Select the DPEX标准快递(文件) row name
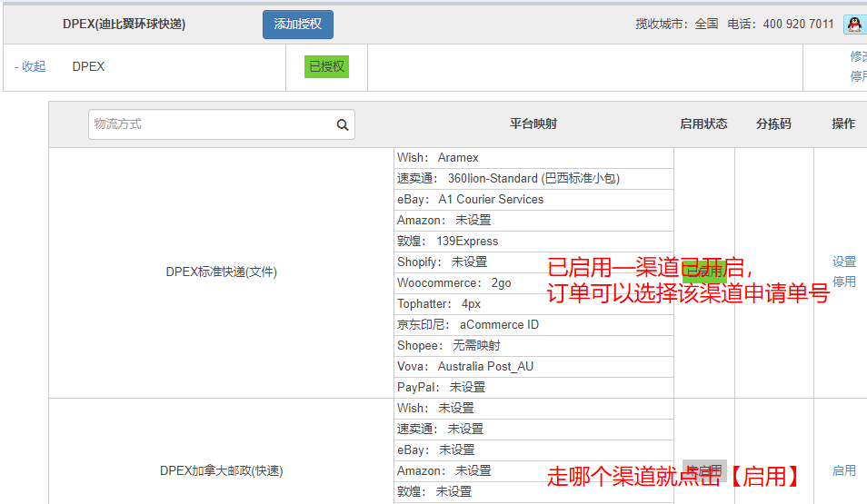867x504 pixels. (x=221, y=272)
